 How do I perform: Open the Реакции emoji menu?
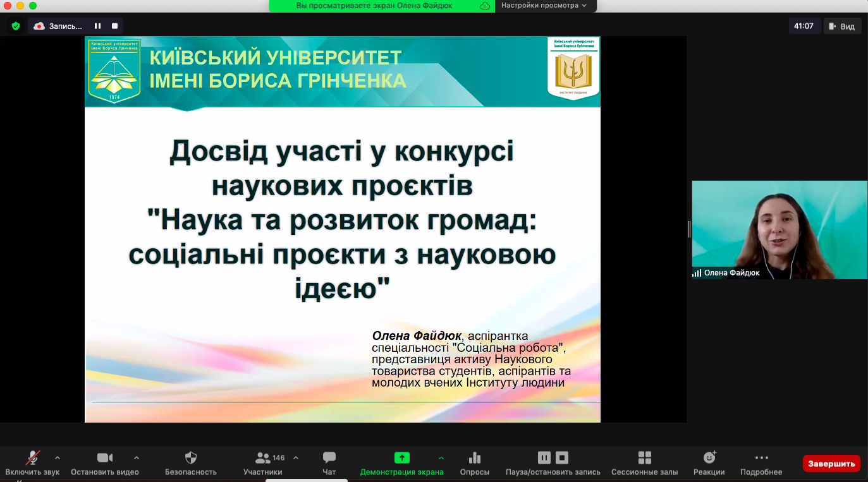click(x=709, y=458)
